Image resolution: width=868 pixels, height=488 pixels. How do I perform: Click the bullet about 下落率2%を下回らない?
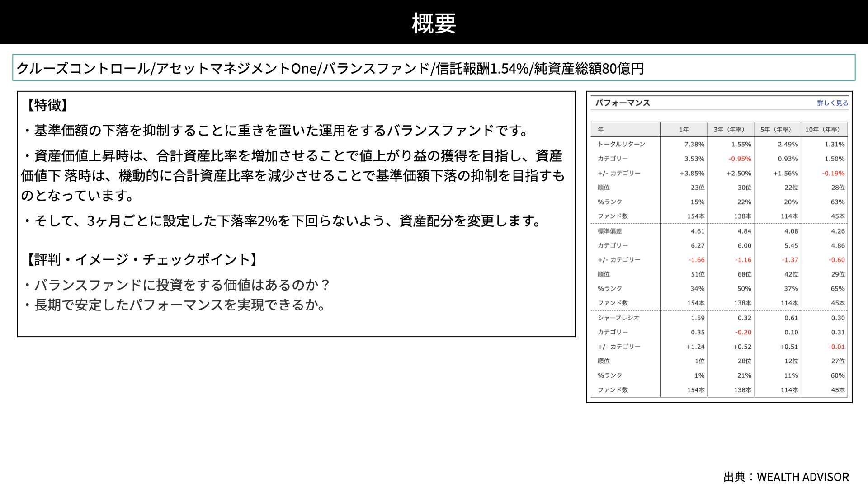[x=283, y=221]
